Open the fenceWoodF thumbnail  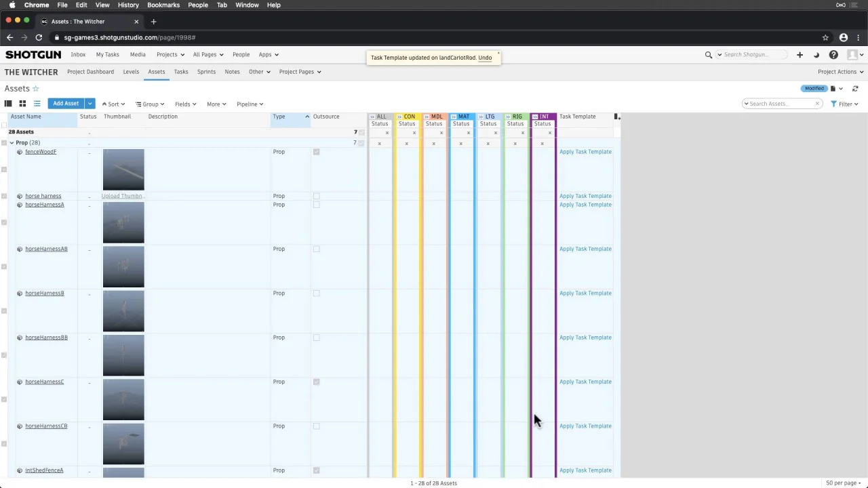coord(123,169)
